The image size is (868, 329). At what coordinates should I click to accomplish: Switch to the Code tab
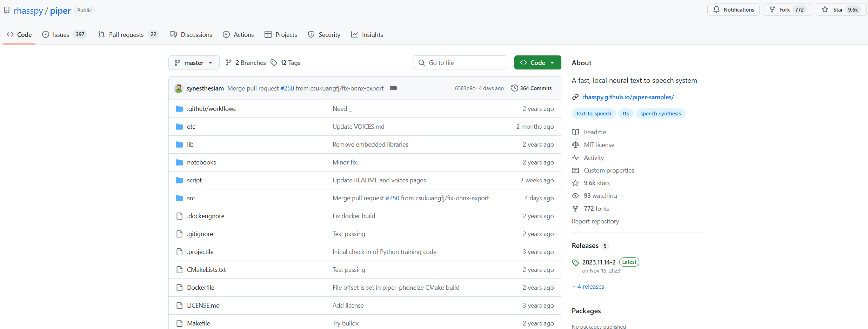pyautogui.click(x=19, y=34)
